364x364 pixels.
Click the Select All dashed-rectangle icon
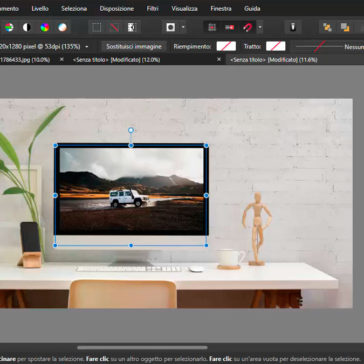coord(97,27)
